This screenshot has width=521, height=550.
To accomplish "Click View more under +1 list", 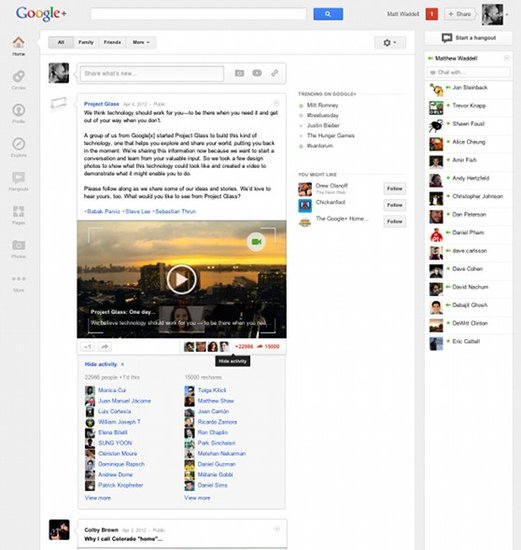I will pos(98,498).
